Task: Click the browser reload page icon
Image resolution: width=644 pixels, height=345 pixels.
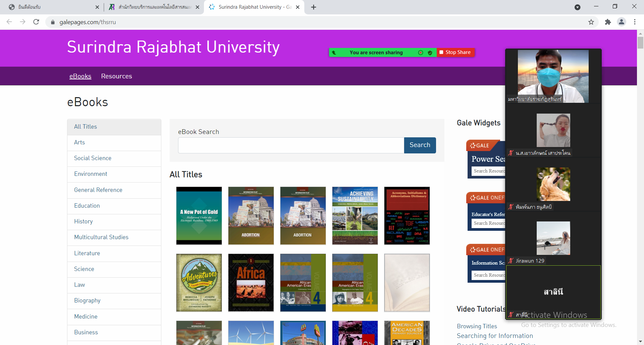Action: [x=36, y=22]
